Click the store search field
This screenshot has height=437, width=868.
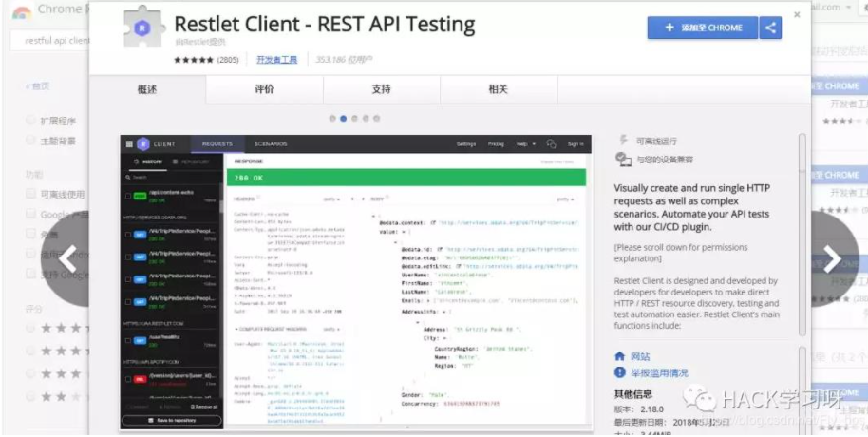pos(51,41)
